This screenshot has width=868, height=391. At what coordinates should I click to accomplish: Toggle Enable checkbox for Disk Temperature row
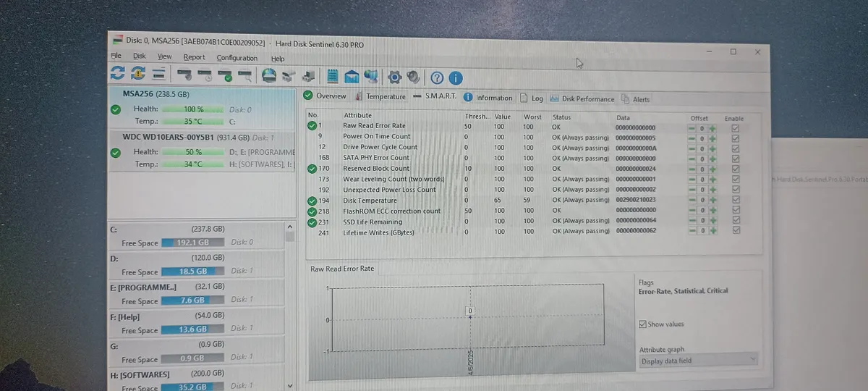[736, 199]
